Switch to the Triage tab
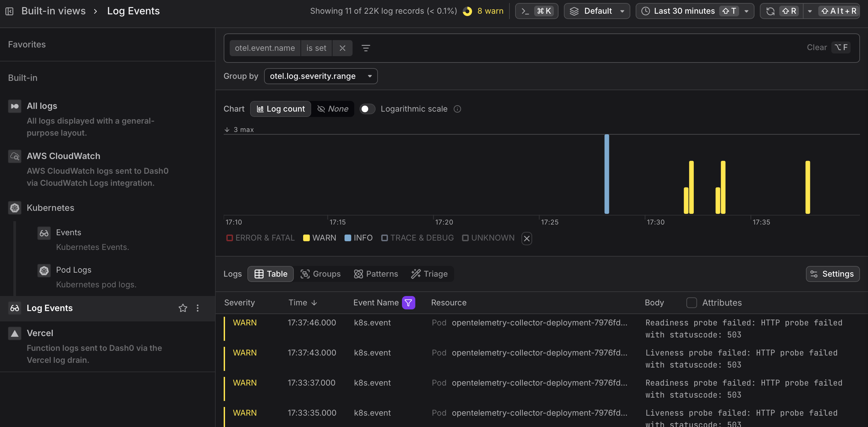The height and width of the screenshot is (427, 868). 429,274
